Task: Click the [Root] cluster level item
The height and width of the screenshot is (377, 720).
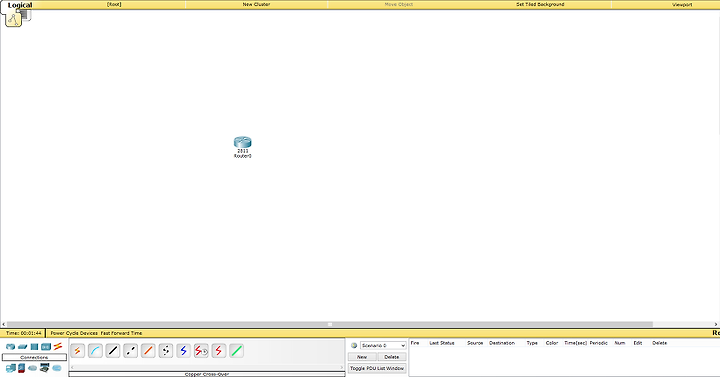Action: tap(114, 4)
